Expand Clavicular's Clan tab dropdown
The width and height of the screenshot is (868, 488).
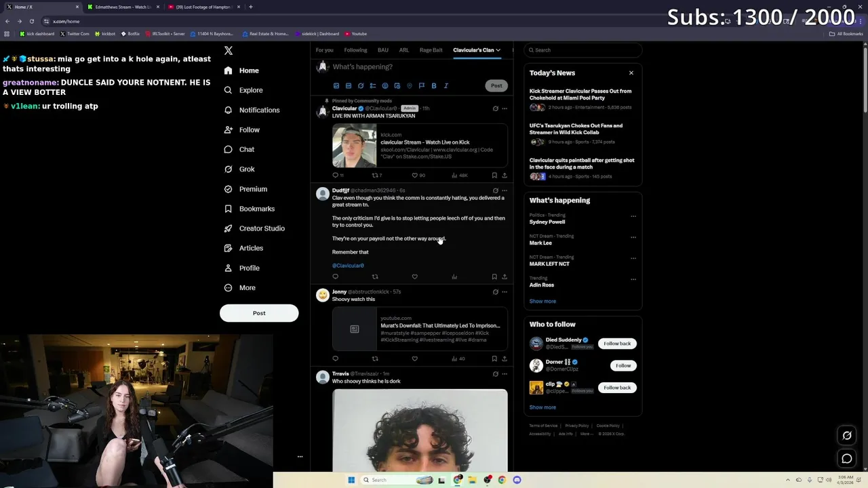tap(498, 50)
